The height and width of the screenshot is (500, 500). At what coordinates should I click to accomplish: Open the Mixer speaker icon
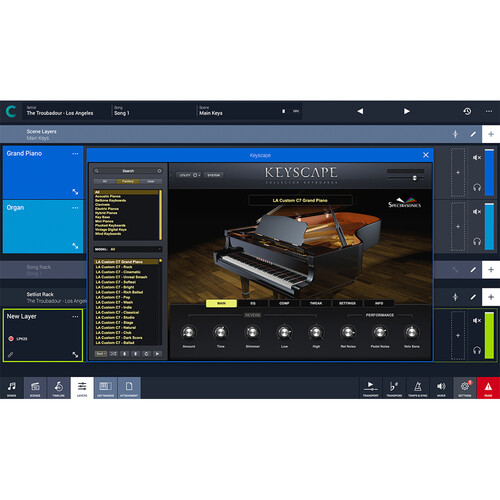tap(441, 388)
